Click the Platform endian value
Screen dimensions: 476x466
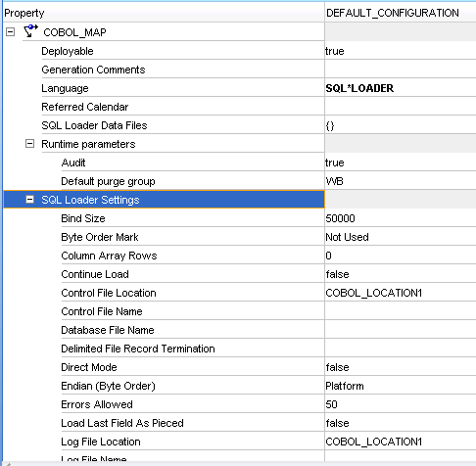(x=345, y=386)
